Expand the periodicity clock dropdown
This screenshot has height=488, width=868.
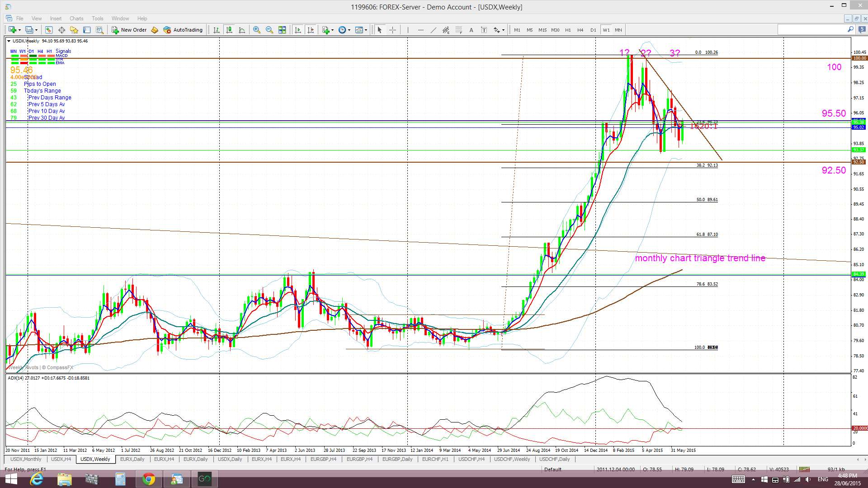349,30
